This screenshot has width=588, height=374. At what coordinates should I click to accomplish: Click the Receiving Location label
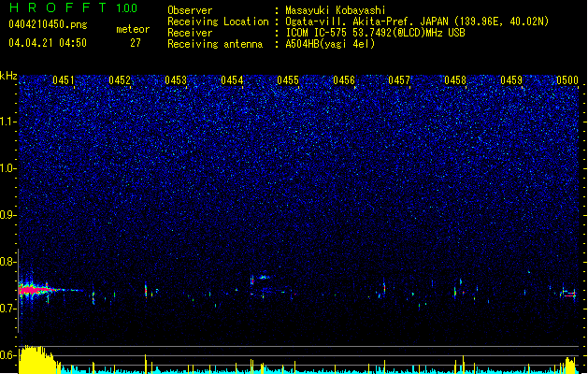point(218,22)
